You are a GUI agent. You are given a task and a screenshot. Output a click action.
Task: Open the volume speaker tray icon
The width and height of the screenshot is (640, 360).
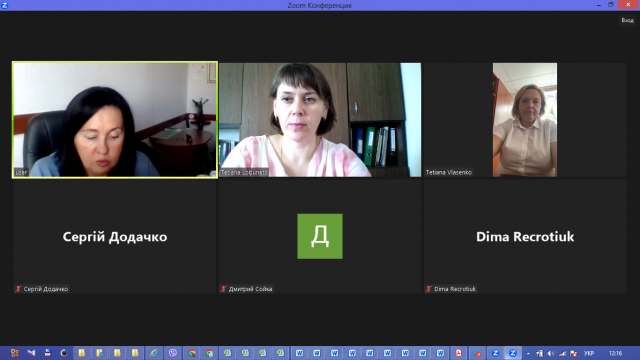(x=551, y=353)
